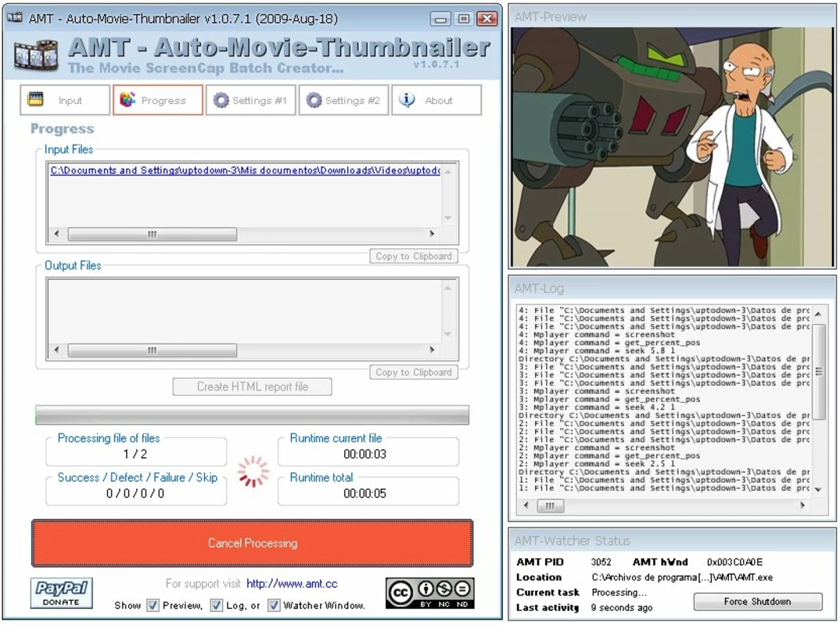This screenshot has width=840, height=626.
Task: Click Cancel Processing button
Action: [x=253, y=543]
